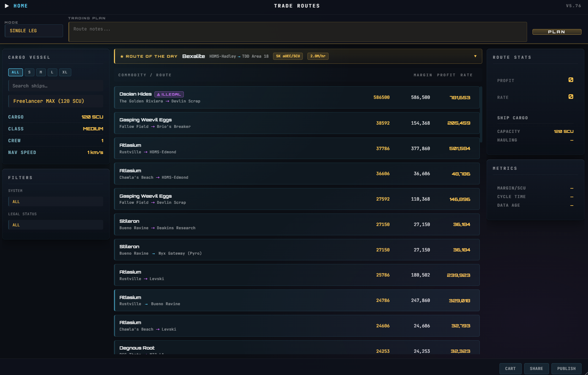The height and width of the screenshot is (375, 588).
Task: Click the Bexalite commodity name
Action: coord(193,56)
